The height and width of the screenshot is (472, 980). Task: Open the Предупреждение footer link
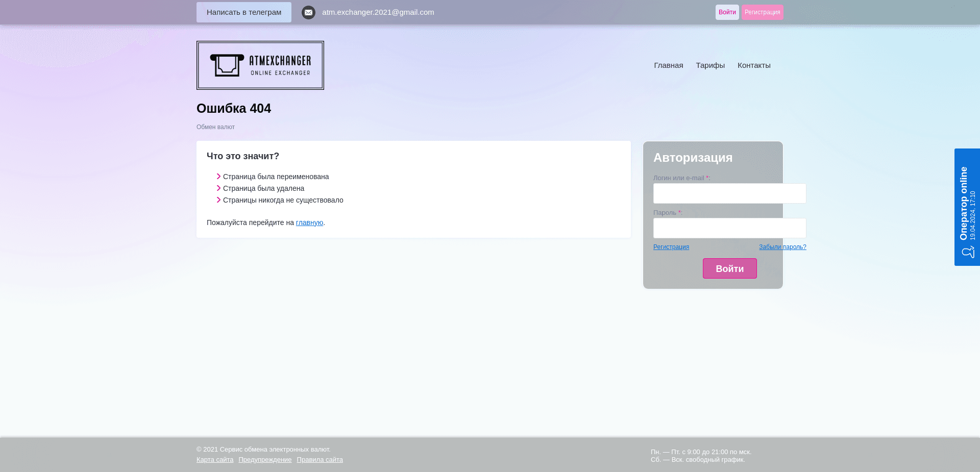265,459
